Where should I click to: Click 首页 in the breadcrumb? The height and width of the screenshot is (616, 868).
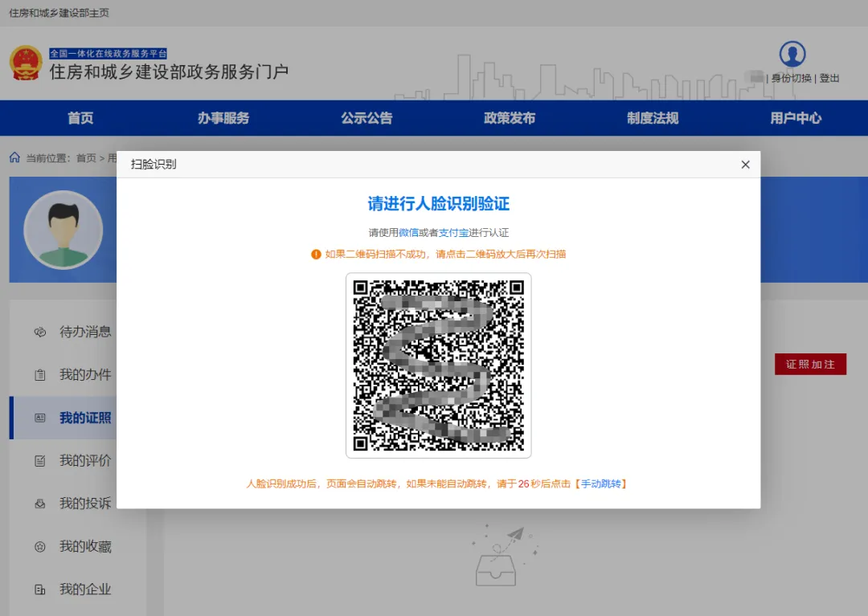86,158
